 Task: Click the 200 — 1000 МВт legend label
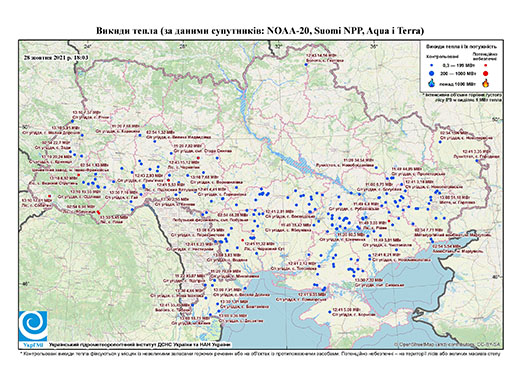click(459, 73)
